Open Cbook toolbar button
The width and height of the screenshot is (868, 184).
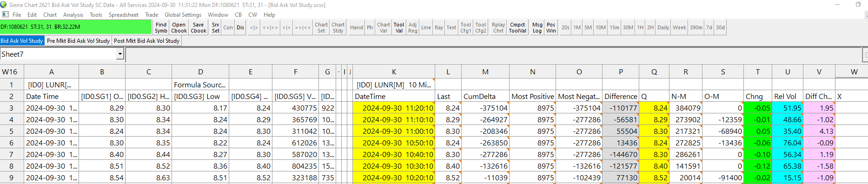coord(179,27)
